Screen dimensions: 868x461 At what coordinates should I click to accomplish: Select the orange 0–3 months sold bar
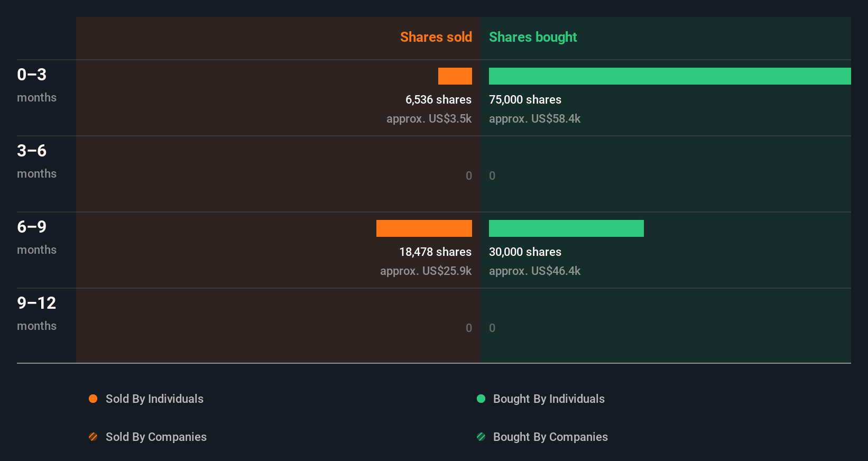click(455, 76)
